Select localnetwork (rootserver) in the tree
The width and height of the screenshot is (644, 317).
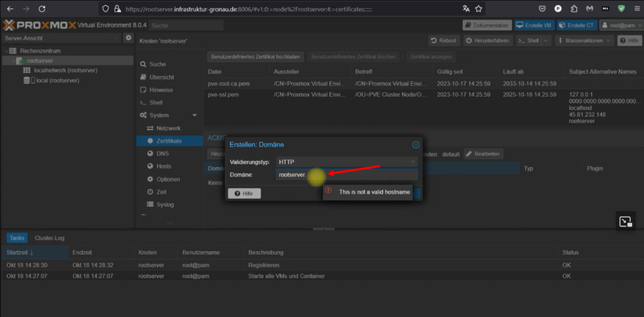pos(65,70)
